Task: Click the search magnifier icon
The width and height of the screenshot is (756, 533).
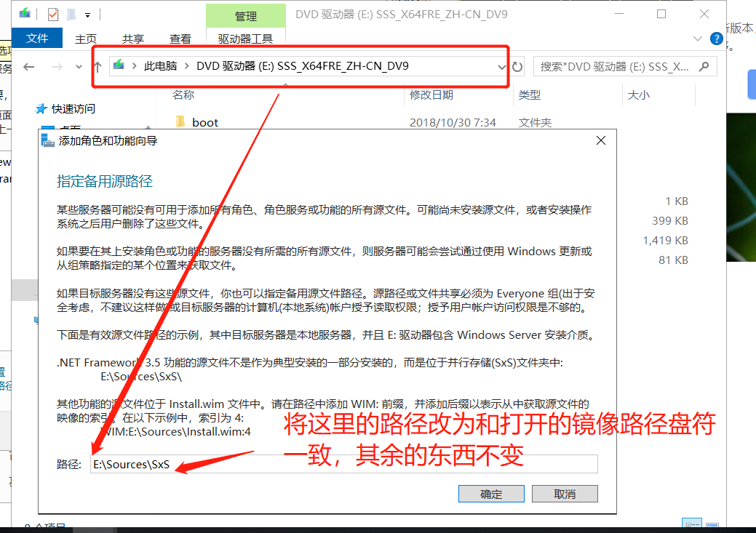Action: 704,66
